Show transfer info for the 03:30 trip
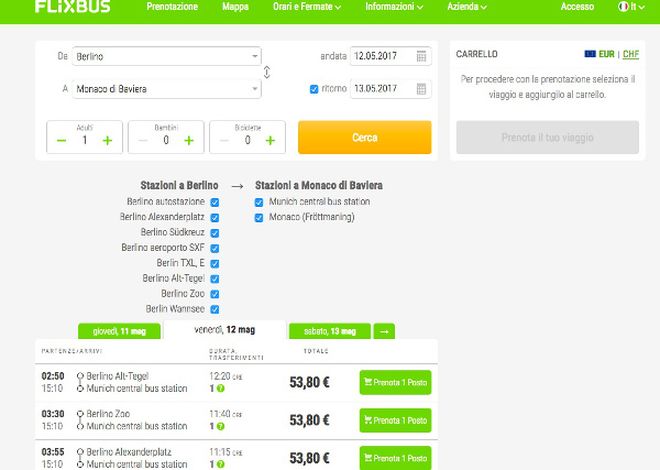 pos(221,426)
